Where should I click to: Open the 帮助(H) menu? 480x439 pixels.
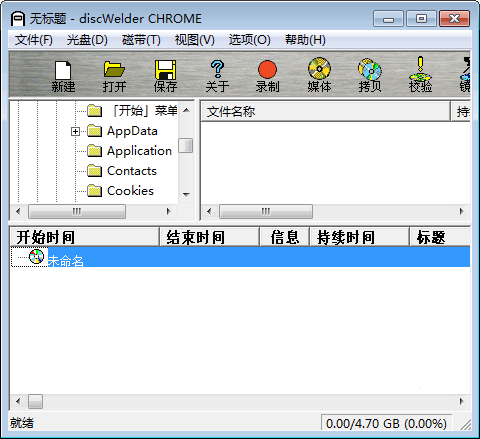[305, 40]
